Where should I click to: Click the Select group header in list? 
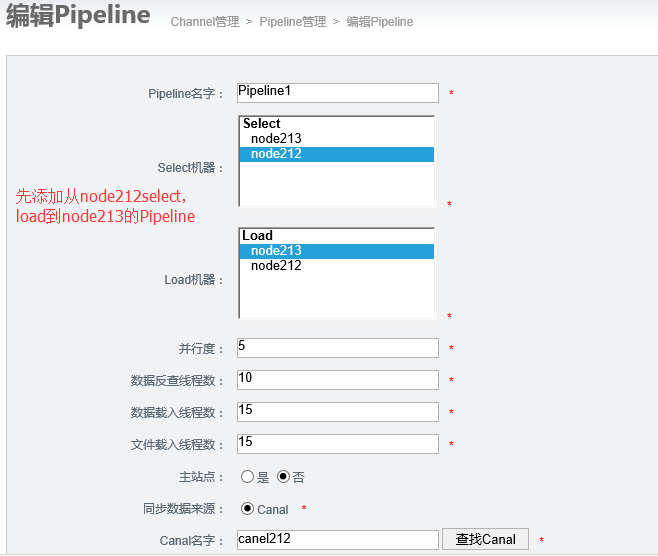(x=262, y=124)
